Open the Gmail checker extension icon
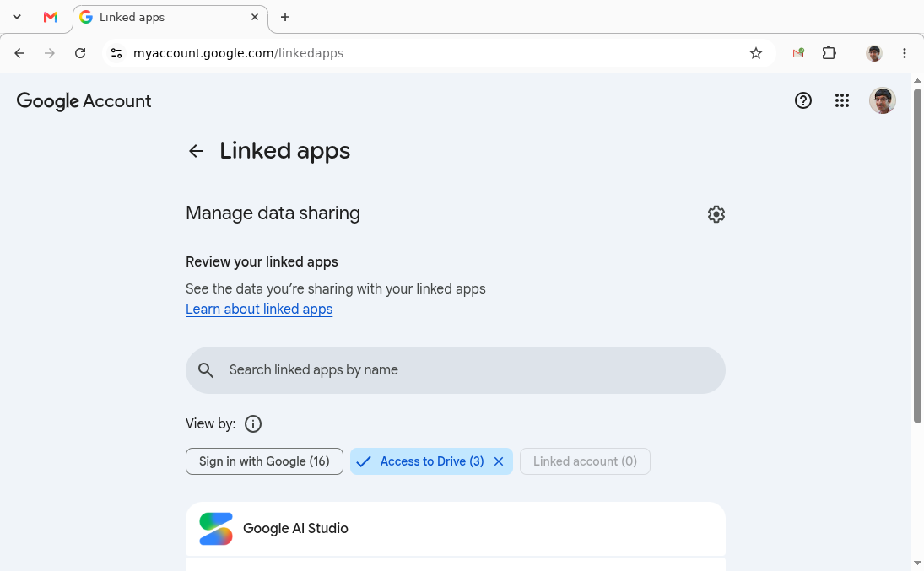924x571 pixels. coord(798,53)
